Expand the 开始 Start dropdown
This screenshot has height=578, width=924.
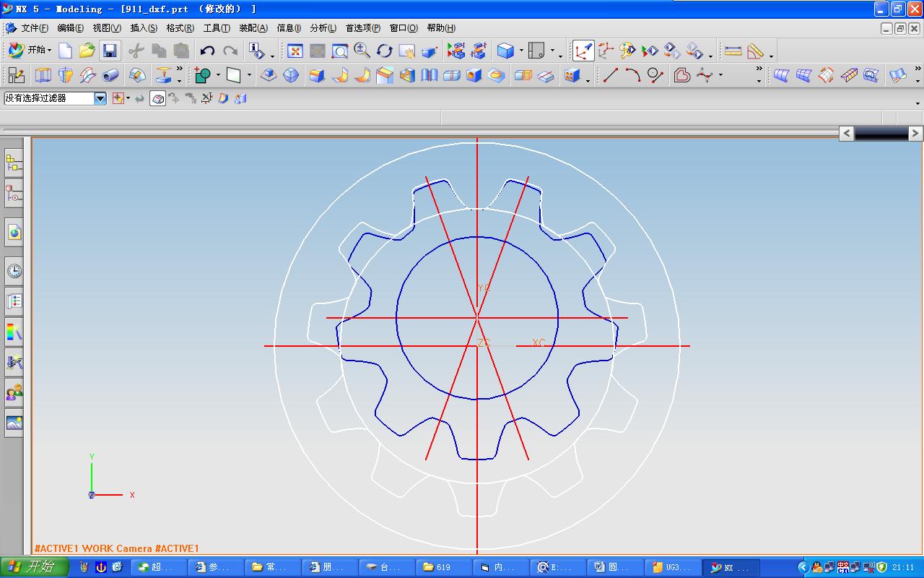[30, 51]
